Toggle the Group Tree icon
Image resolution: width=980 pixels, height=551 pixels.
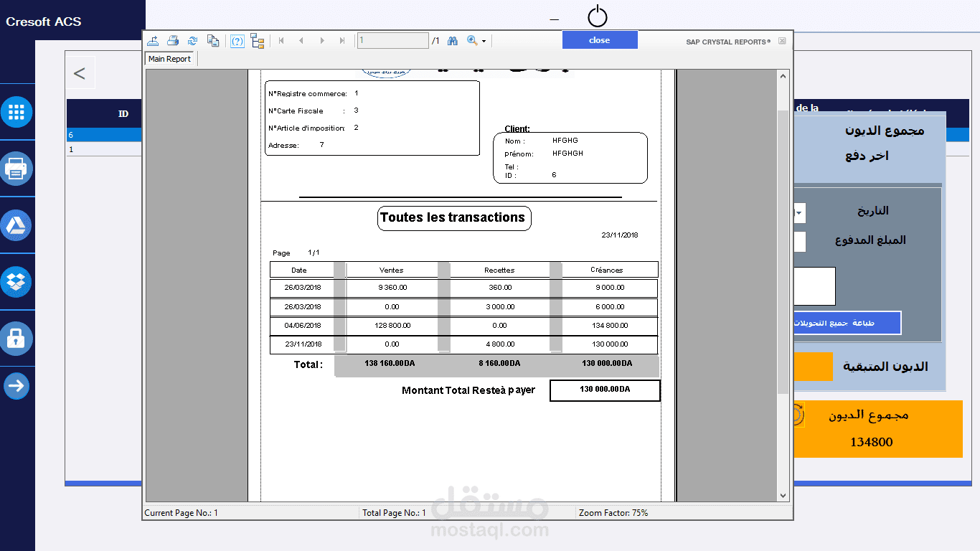[258, 41]
